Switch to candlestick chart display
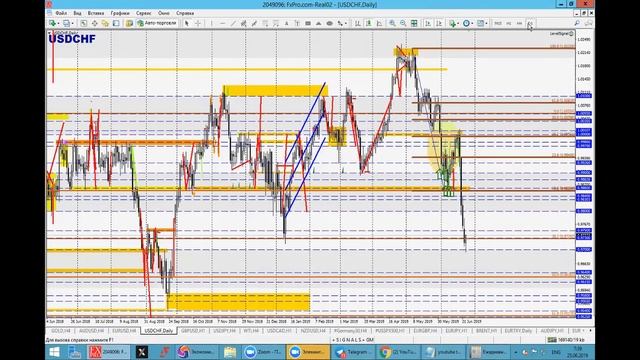Viewport: 640px width, 360px height. 368,23
